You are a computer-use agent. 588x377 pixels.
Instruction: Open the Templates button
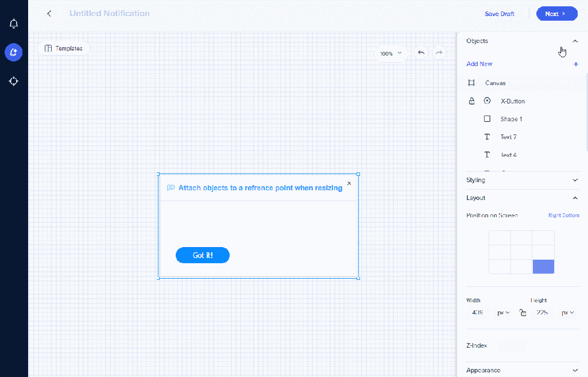[64, 48]
